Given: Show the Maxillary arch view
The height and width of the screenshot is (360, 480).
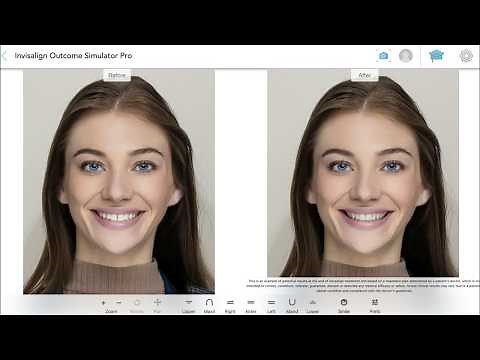Looking at the screenshot, I should [x=209, y=306].
